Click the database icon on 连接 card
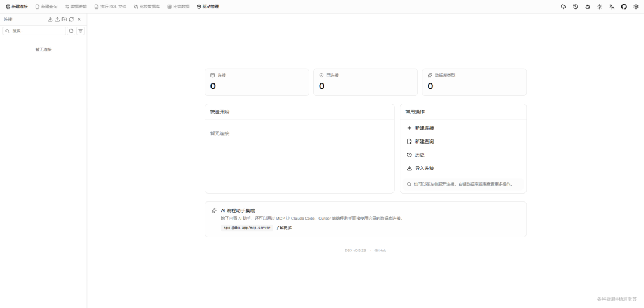 coord(212,76)
